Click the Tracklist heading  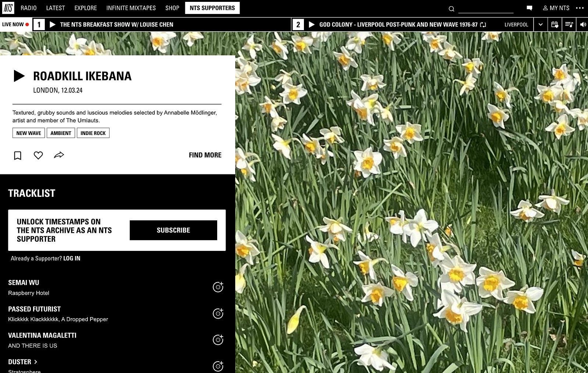(x=32, y=193)
